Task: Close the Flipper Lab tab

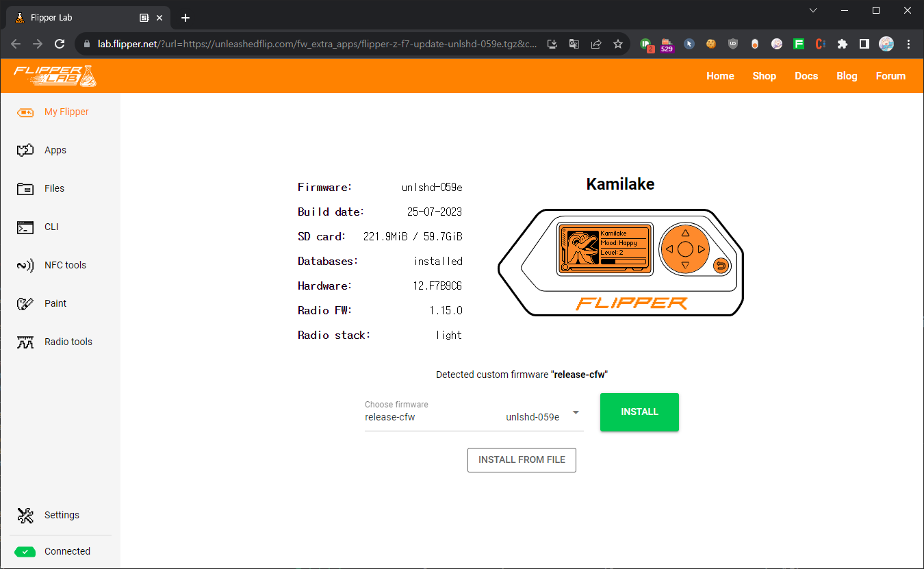Action: tap(161, 18)
